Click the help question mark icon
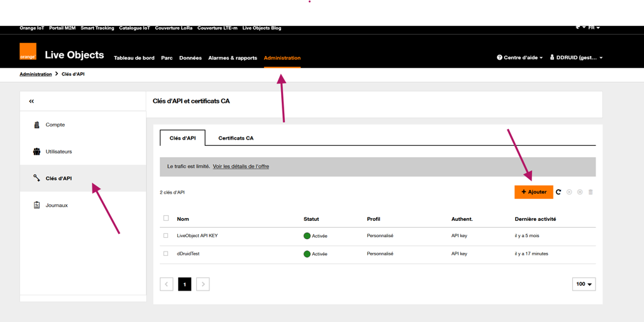The height and width of the screenshot is (322, 644). (x=499, y=58)
